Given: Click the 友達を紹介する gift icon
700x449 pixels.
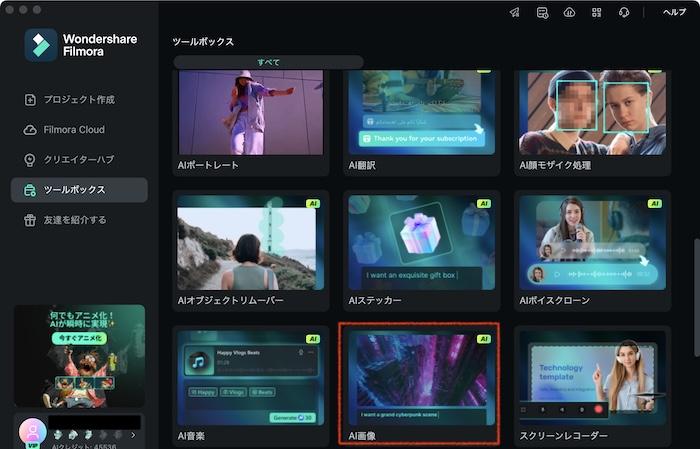Looking at the screenshot, I should click(x=30, y=220).
